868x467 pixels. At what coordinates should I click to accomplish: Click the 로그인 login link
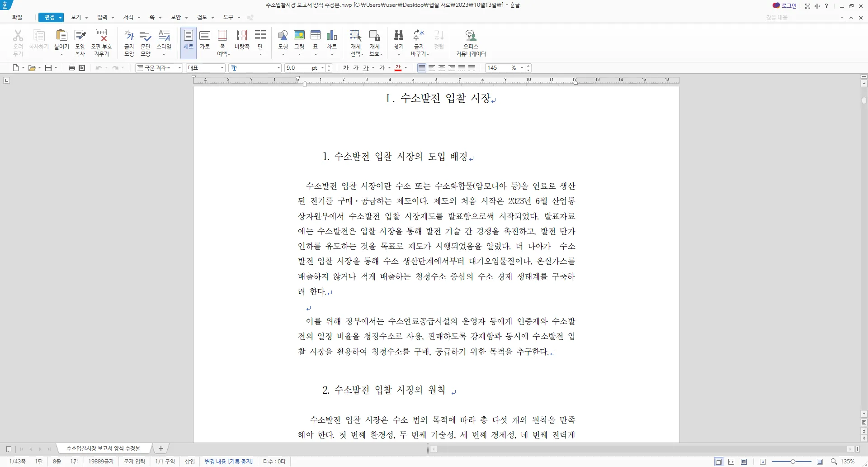(x=789, y=6)
